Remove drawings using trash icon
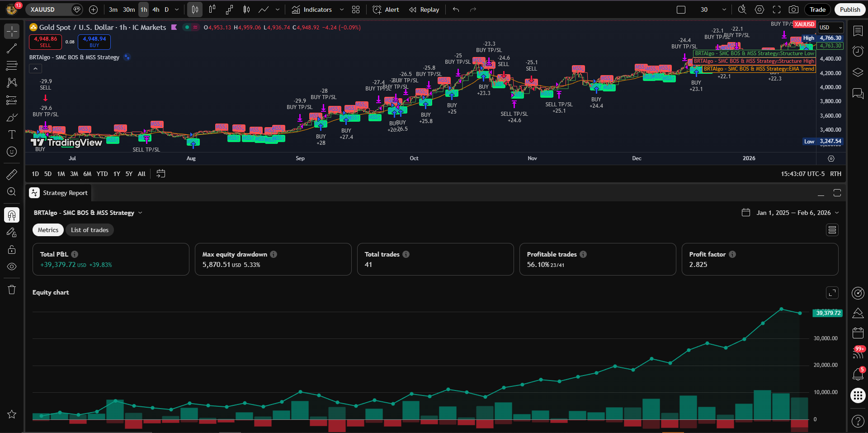Viewport: 868px width, 433px height. click(x=12, y=290)
